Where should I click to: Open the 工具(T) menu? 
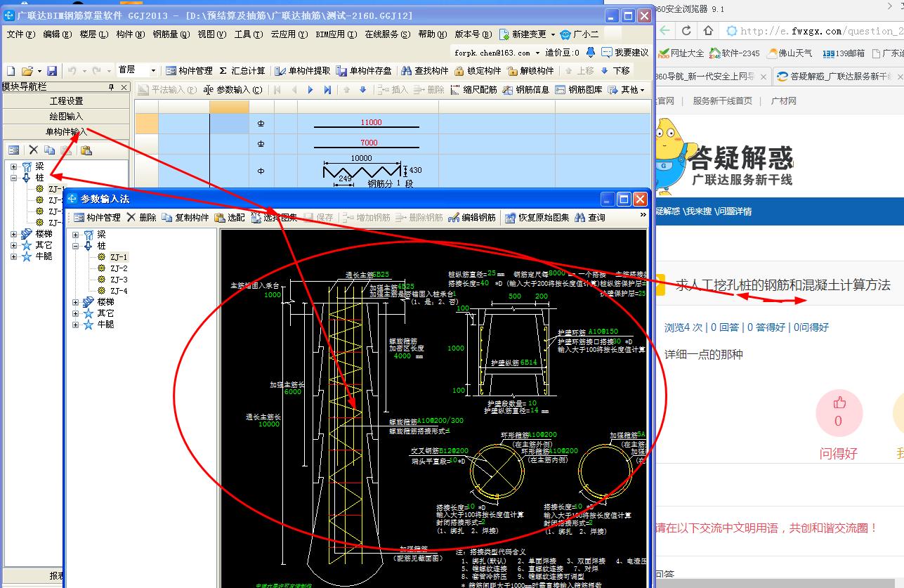[x=249, y=34]
